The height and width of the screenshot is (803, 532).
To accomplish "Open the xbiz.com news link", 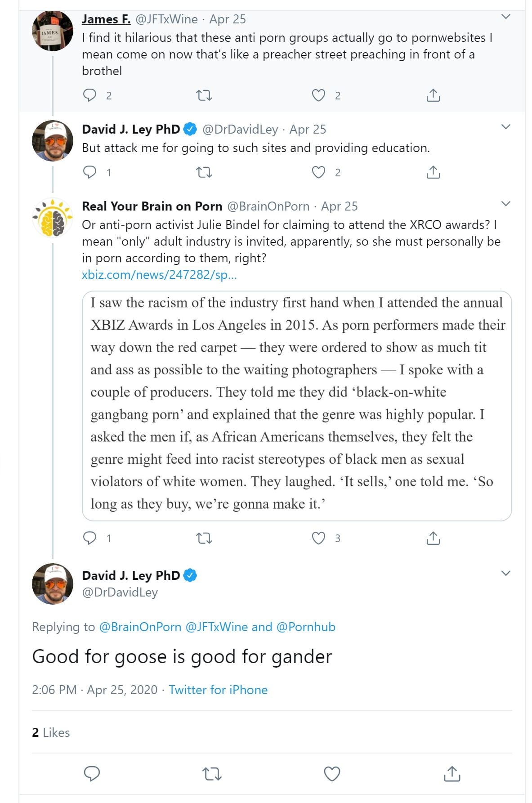I will coord(159,275).
